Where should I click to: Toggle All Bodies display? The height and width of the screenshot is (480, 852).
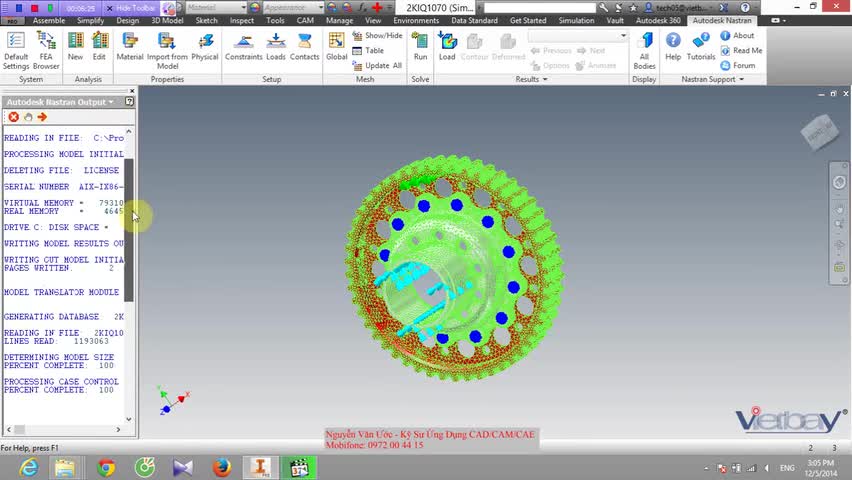tap(644, 51)
